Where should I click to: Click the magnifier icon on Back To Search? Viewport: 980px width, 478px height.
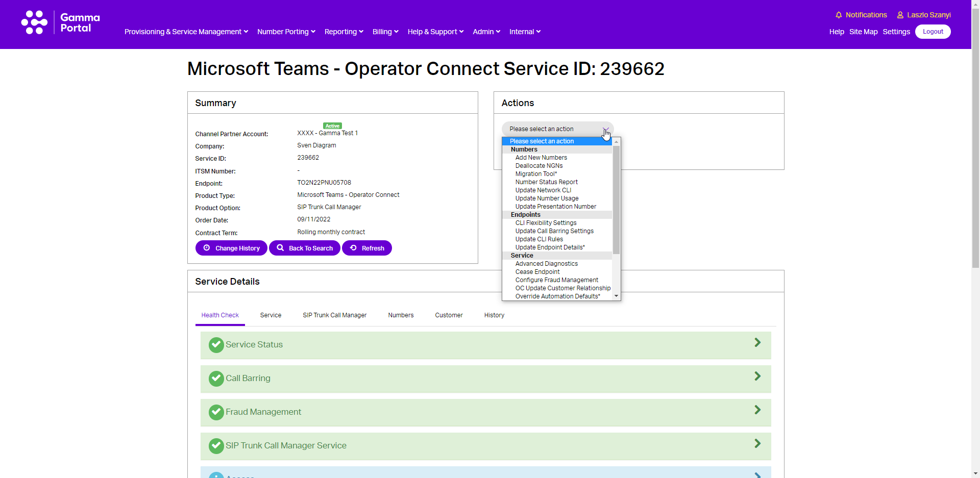coord(280,248)
